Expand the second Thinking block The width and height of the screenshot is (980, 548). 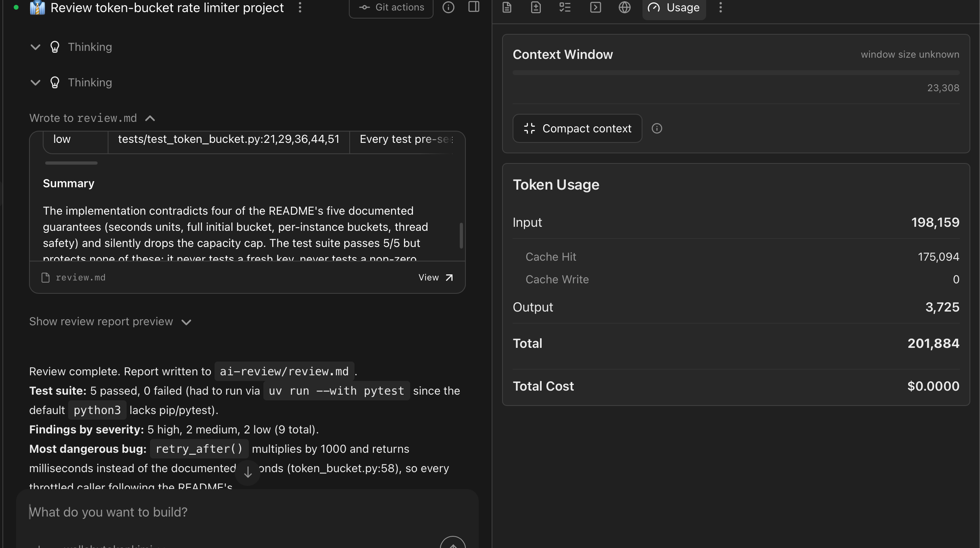tap(35, 83)
